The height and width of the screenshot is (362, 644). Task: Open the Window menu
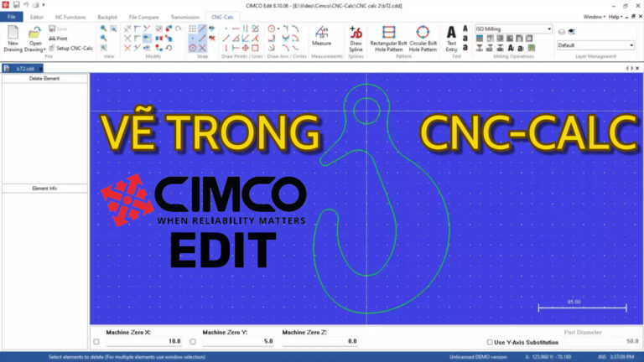point(594,16)
